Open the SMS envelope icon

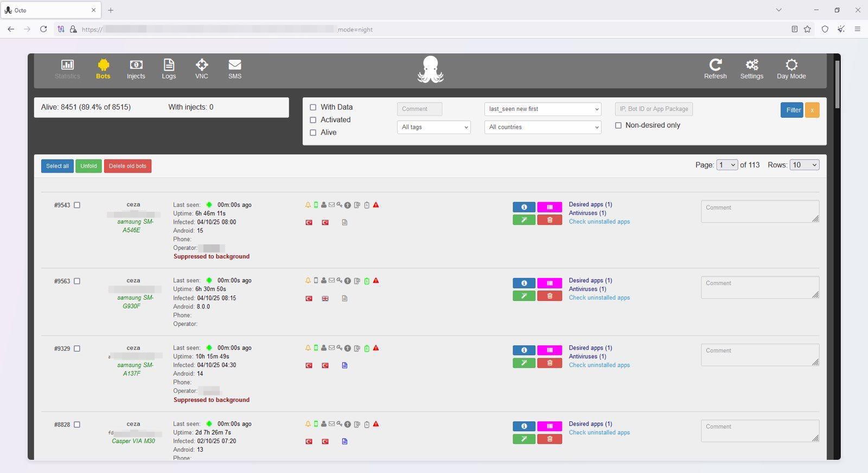[x=235, y=65]
